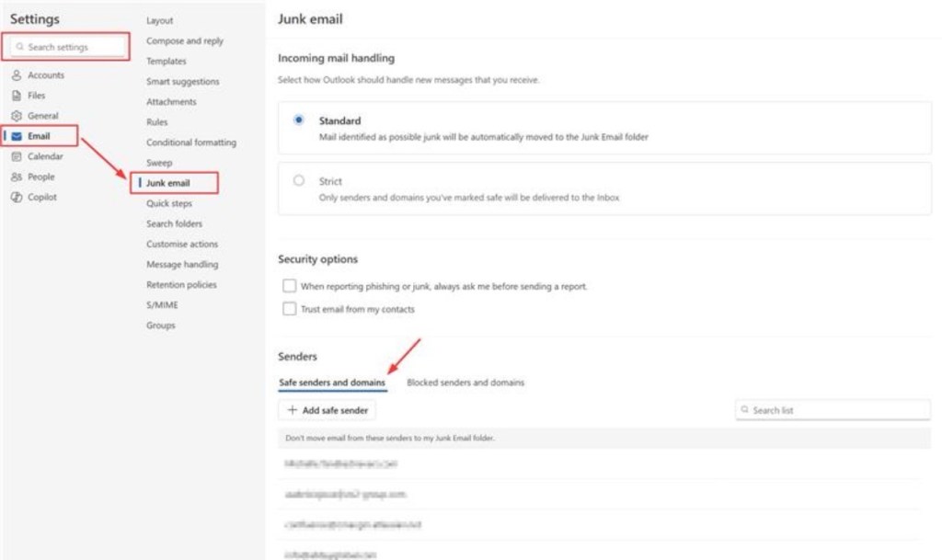Image resolution: width=942 pixels, height=560 pixels.
Task: Switch to Blocked senders and domains tab
Action: (465, 382)
